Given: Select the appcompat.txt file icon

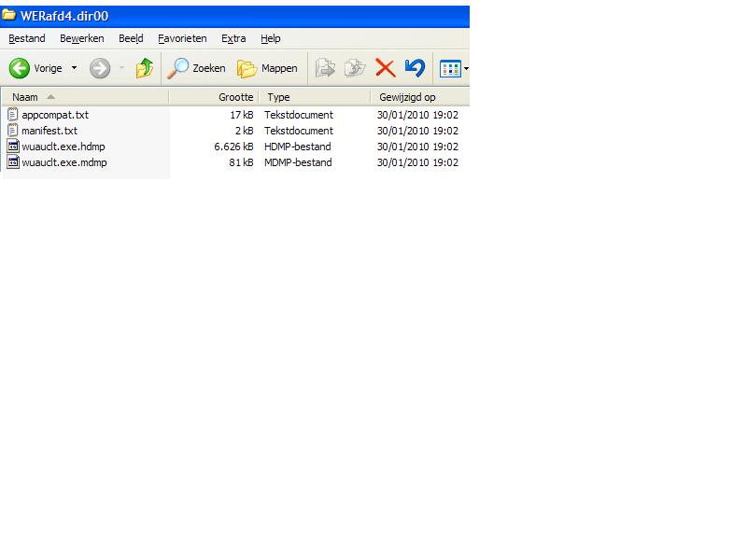Looking at the screenshot, I should (x=13, y=114).
